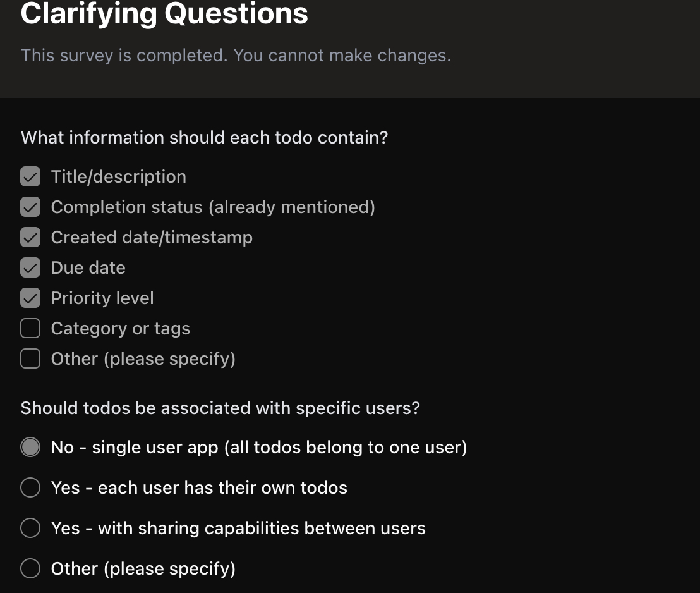Click the Category or tags label text
The height and width of the screenshot is (593, 700).
(x=120, y=328)
